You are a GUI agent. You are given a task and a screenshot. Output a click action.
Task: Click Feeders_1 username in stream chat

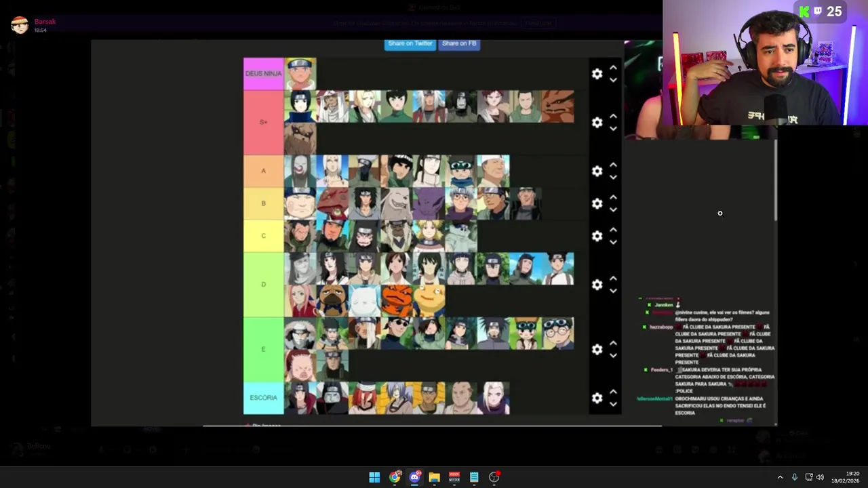point(662,370)
